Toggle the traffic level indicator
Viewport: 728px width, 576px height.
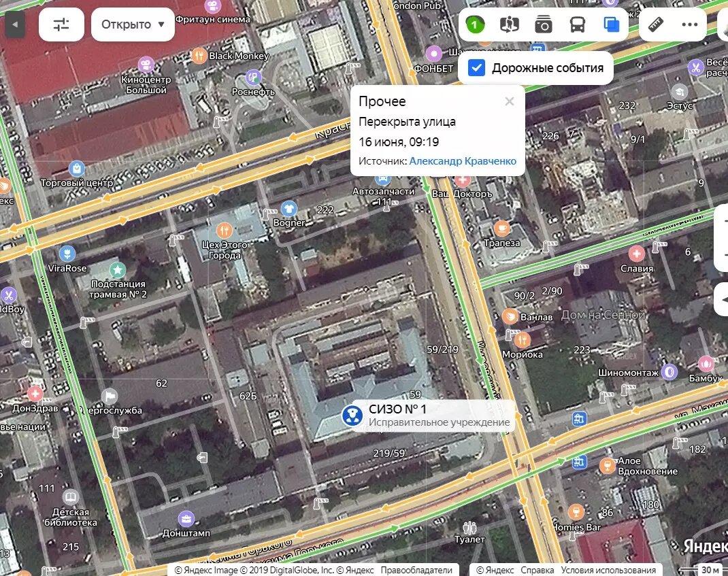tap(475, 24)
